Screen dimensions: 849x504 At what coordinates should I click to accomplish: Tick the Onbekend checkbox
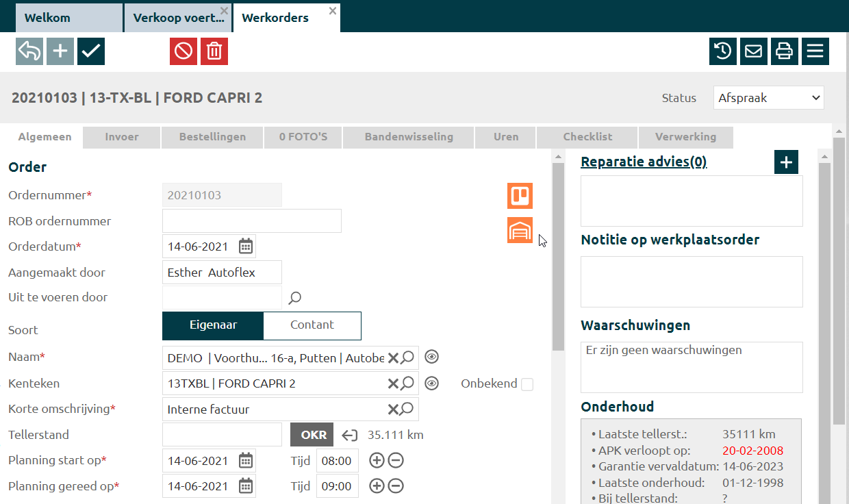point(527,384)
